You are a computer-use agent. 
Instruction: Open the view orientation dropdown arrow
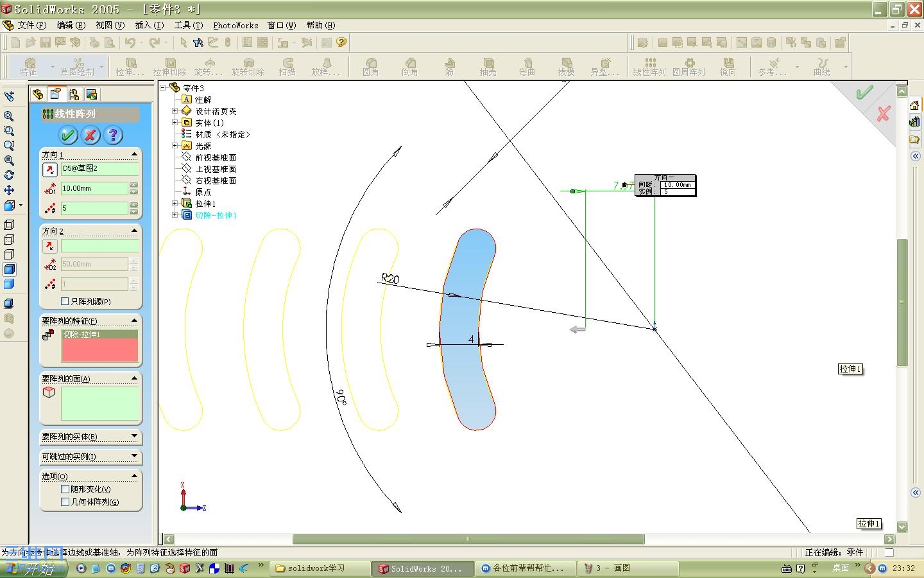pos(21,206)
